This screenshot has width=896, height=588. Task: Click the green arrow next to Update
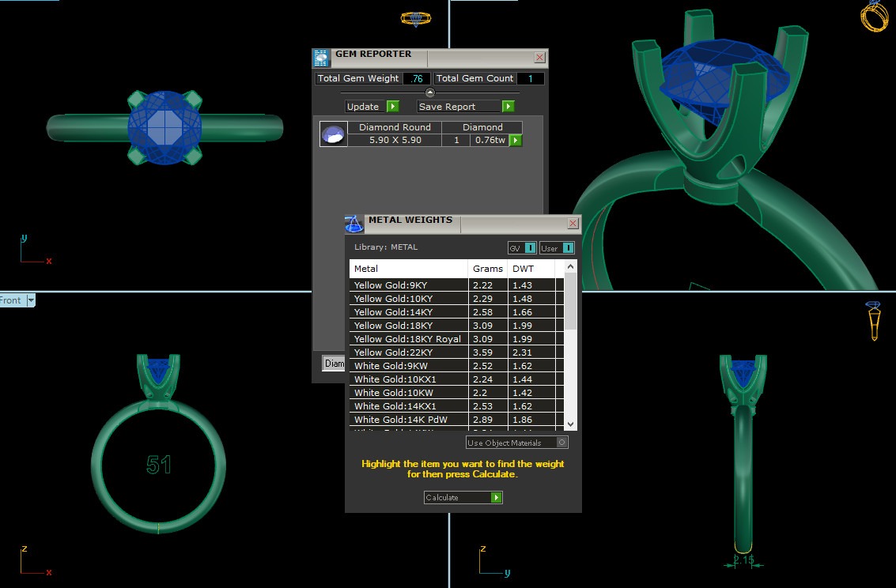point(392,107)
